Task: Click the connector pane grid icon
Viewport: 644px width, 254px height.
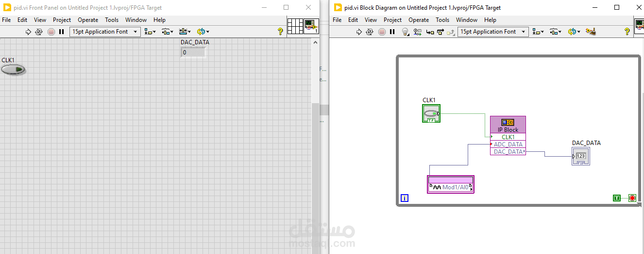Action: (295, 26)
